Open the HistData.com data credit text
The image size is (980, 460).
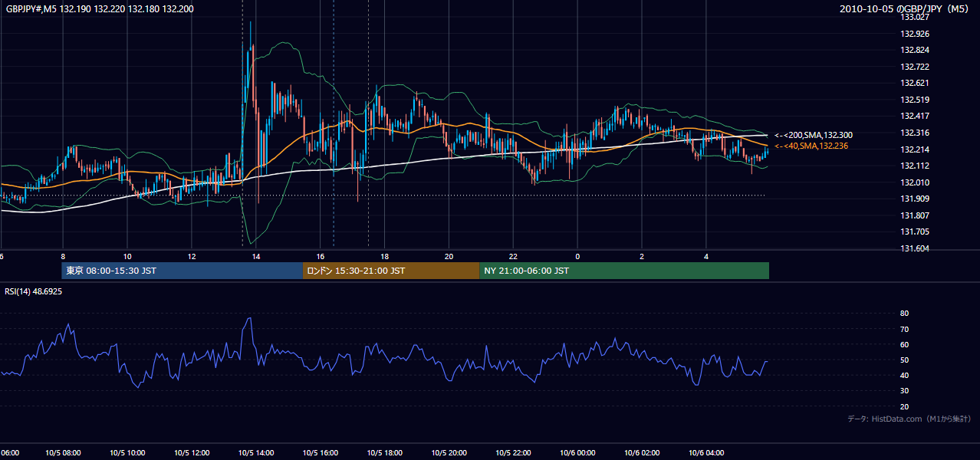click(x=909, y=419)
